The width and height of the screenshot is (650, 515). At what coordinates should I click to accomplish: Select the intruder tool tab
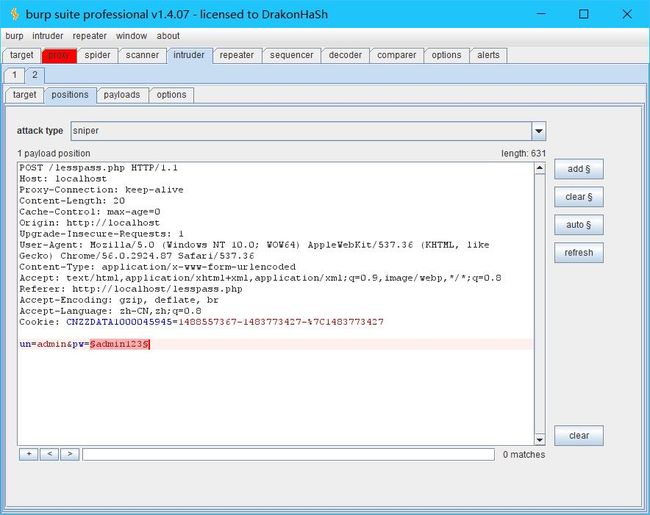click(189, 55)
